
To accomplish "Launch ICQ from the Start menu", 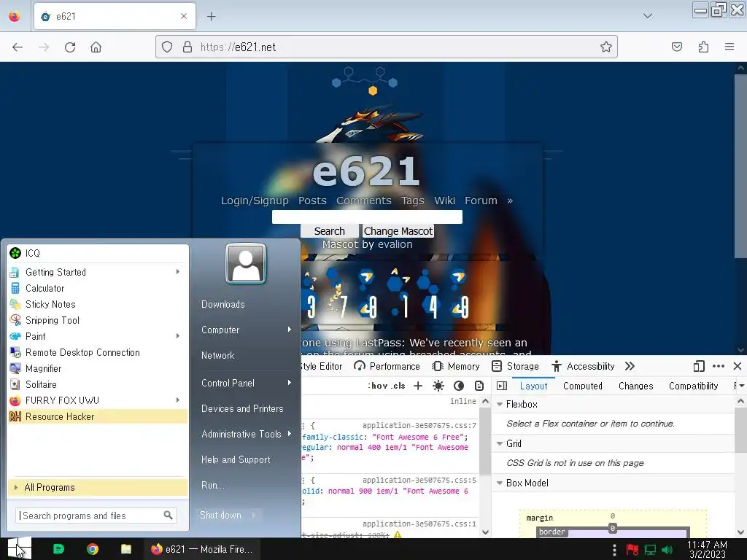I will coord(98,253).
